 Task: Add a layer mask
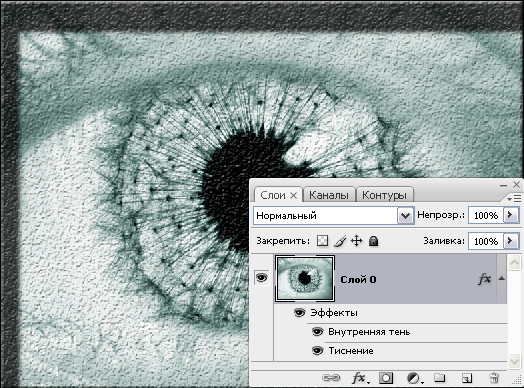click(x=386, y=378)
